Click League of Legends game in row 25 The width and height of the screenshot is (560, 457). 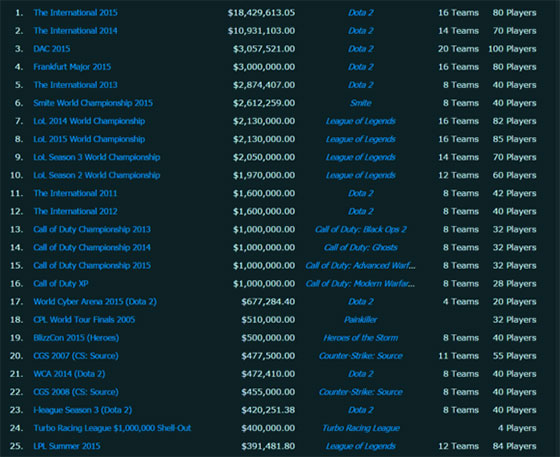pyautogui.click(x=361, y=446)
